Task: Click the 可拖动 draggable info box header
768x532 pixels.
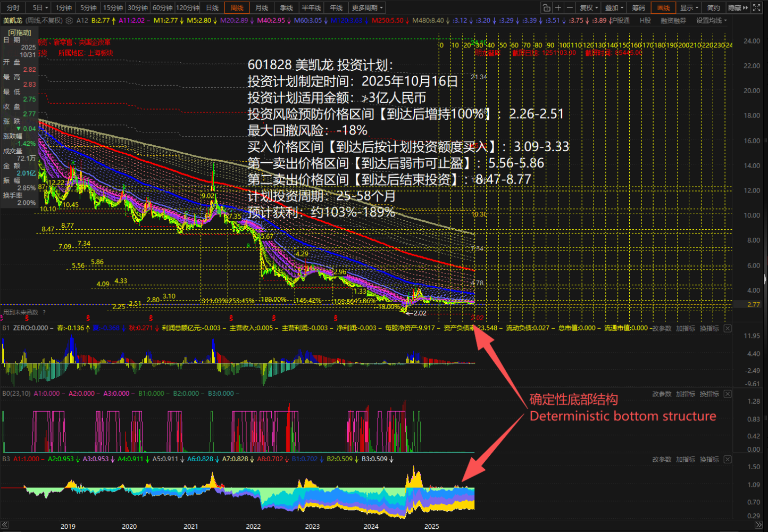Action: tap(20, 32)
